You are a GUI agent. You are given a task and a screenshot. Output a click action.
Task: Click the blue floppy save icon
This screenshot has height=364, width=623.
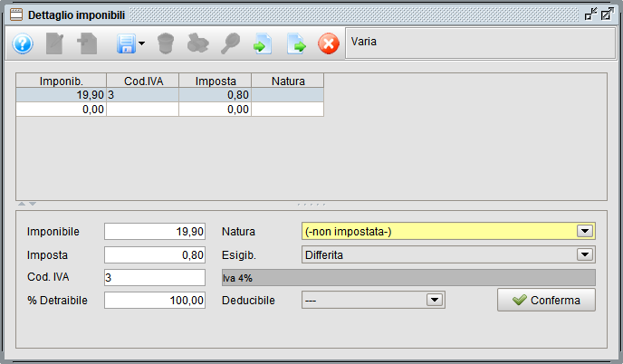[x=127, y=43]
